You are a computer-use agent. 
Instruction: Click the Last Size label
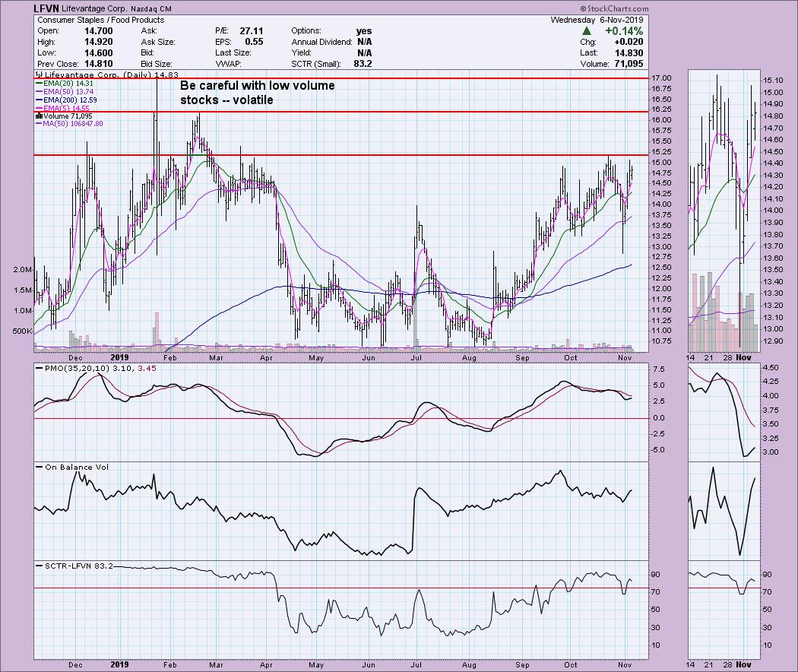coord(233,53)
